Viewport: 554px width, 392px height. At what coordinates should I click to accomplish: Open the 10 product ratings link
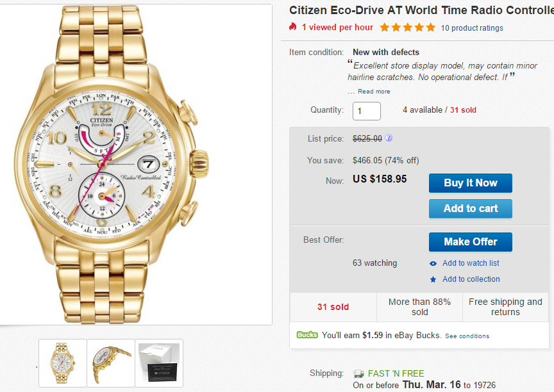click(472, 28)
